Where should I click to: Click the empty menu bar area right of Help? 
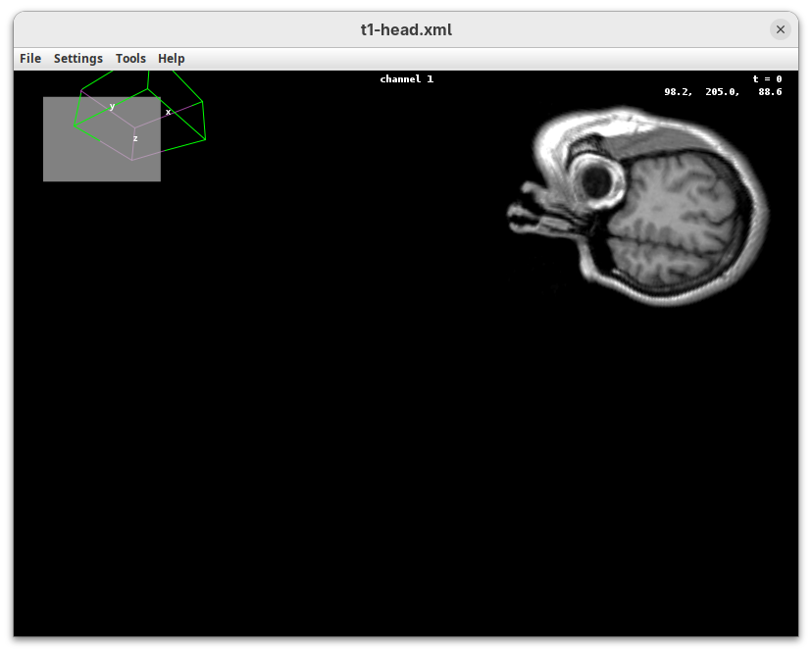click(x=490, y=59)
